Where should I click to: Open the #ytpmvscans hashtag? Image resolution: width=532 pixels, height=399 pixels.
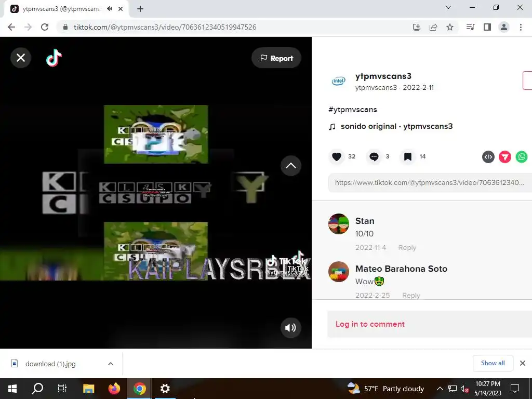pyautogui.click(x=353, y=110)
